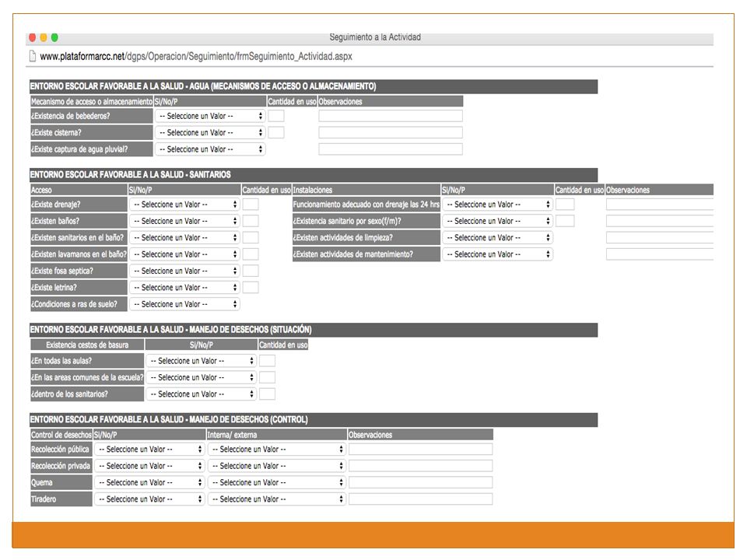Open the dropdown for ¿Existe captura de agua pluvial?
Image resolution: width=747 pixels, height=560 pixels.
pos(210,149)
